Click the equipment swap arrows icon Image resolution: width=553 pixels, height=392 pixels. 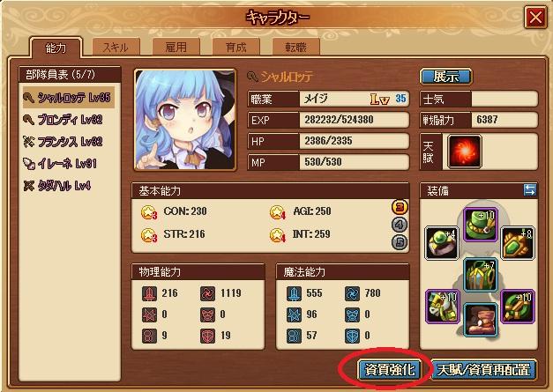pos(529,190)
